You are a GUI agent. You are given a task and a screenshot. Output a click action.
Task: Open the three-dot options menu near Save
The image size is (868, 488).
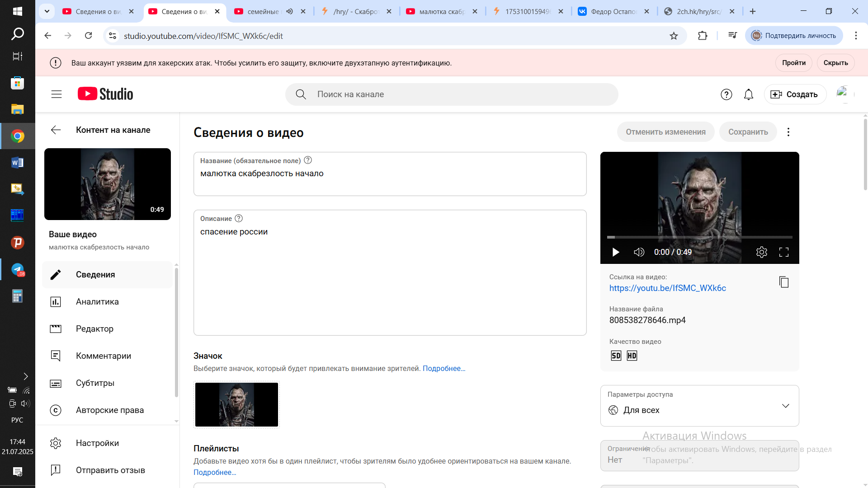pyautogui.click(x=788, y=132)
